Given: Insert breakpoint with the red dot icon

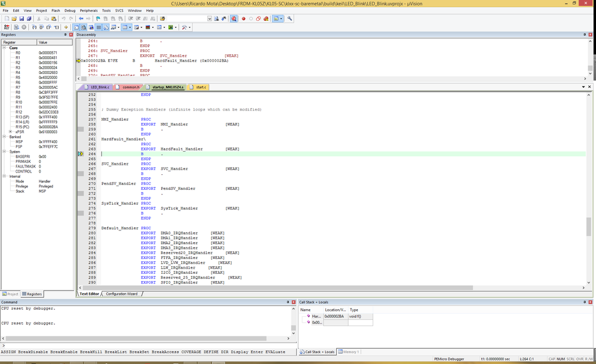Looking at the screenshot, I should pyautogui.click(x=244, y=18).
